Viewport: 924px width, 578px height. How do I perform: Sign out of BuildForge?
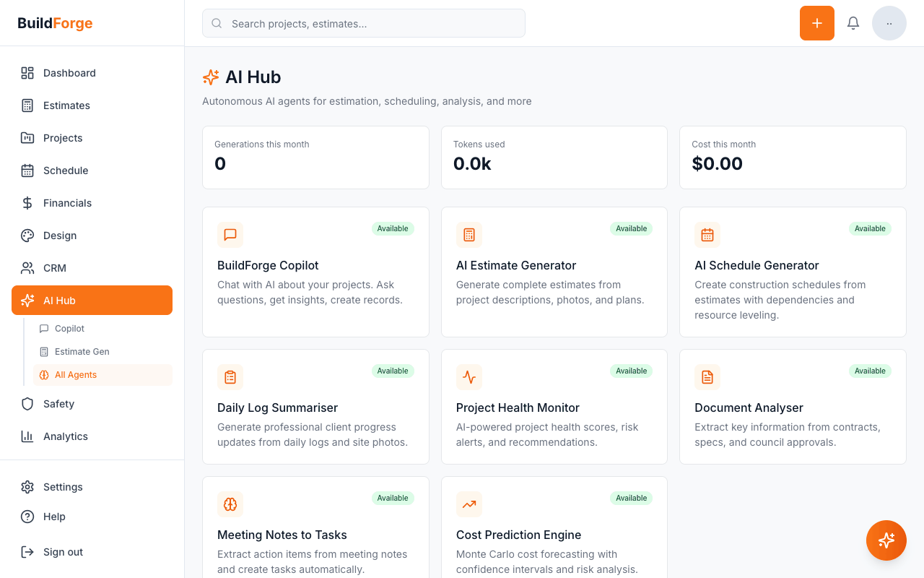point(63,551)
